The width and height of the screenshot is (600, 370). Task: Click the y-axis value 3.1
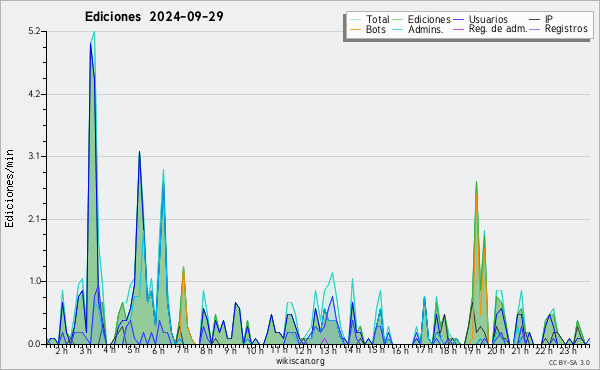(x=34, y=156)
